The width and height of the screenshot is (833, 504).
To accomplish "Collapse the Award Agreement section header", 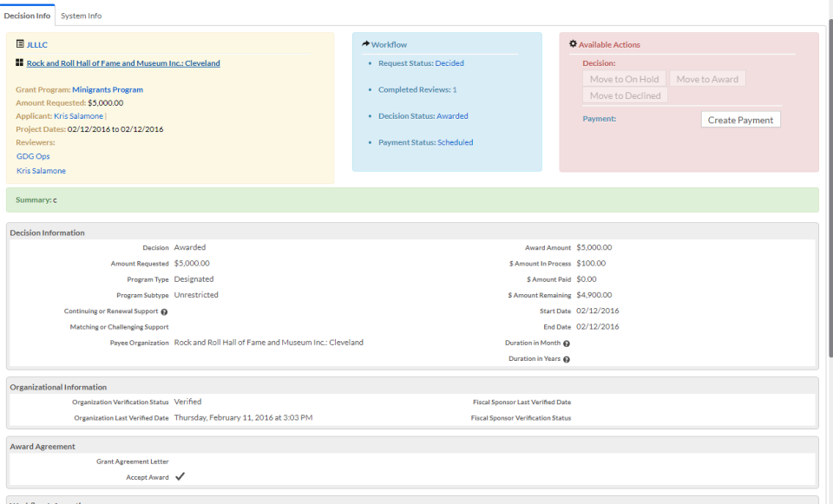I will point(43,446).
